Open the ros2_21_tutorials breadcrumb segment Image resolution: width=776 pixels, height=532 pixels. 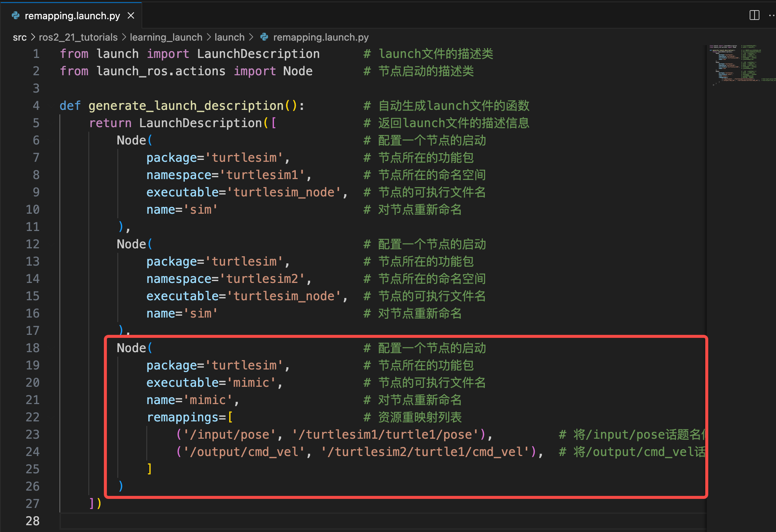pyautogui.click(x=78, y=37)
